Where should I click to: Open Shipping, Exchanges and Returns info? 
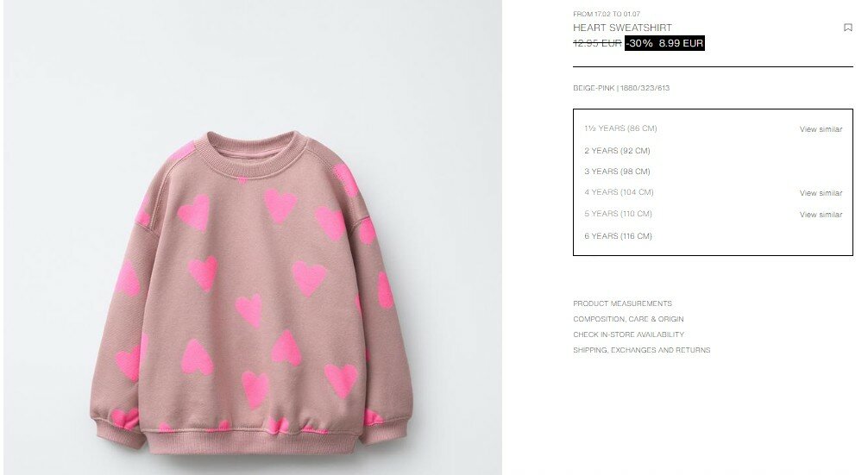click(x=642, y=350)
